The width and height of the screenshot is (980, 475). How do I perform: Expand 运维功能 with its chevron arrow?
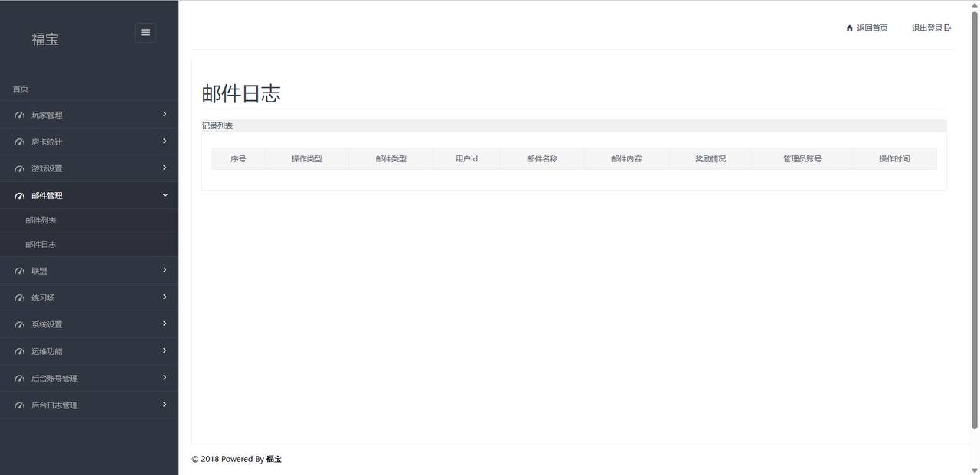coord(165,350)
